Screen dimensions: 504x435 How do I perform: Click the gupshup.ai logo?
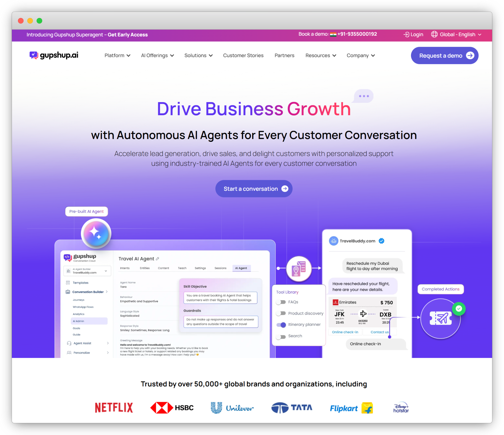pos(54,55)
